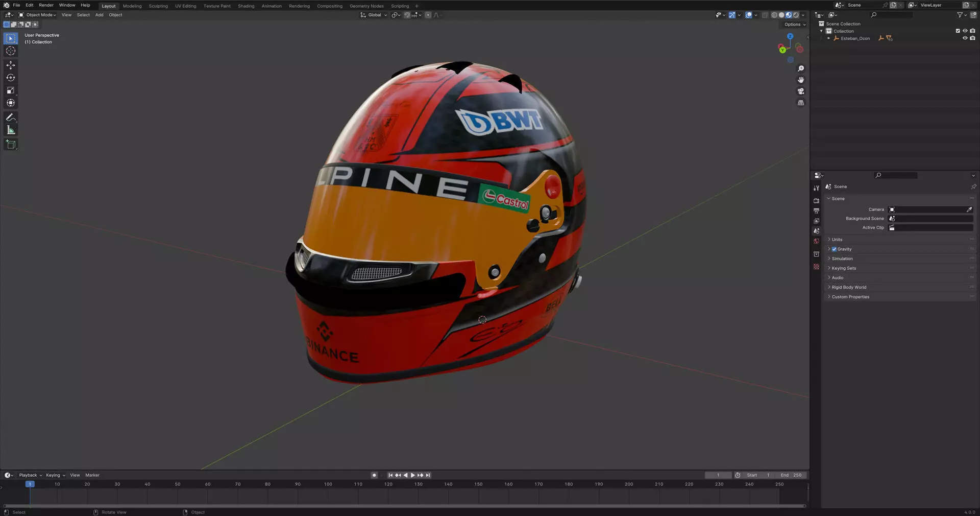Open outliner filter dropdown
The width and height of the screenshot is (980, 516).
click(962, 15)
